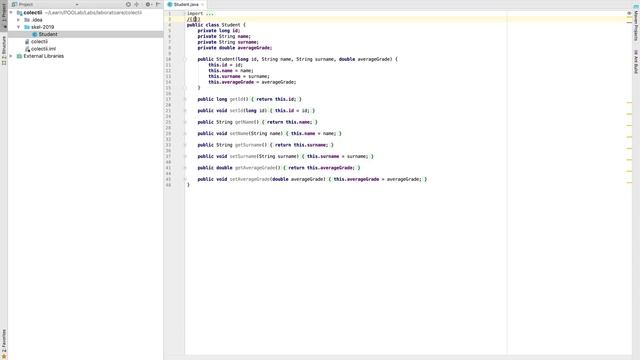Viewport: 640px width, 360px height.
Task: Click the setSurname method name
Action: 242,156
